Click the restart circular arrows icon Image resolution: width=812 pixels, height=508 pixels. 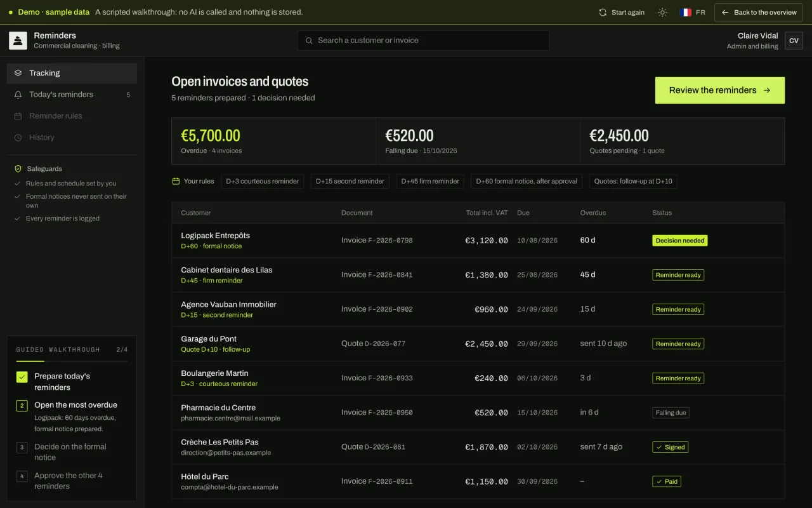603,13
